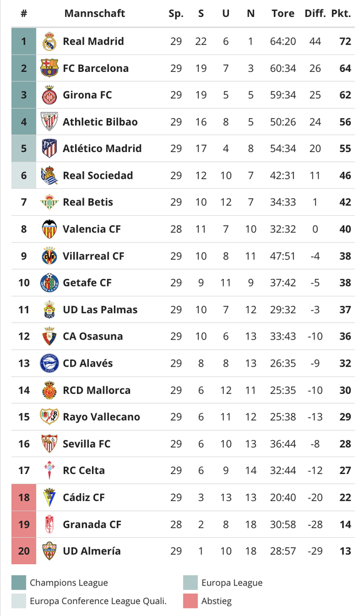Viewport: 364px width, 616px height.
Task: Click the UD Almería crest icon
Action: pyautogui.click(x=49, y=551)
